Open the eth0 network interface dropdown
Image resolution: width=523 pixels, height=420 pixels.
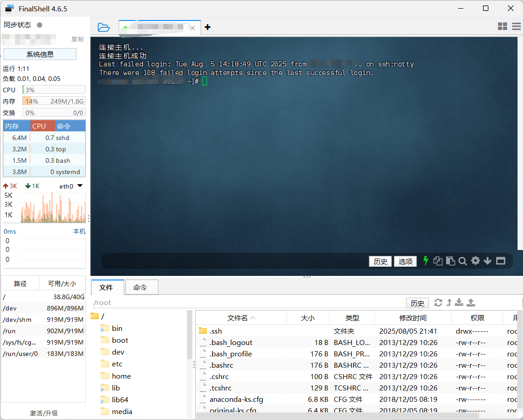[x=80, y=186]
